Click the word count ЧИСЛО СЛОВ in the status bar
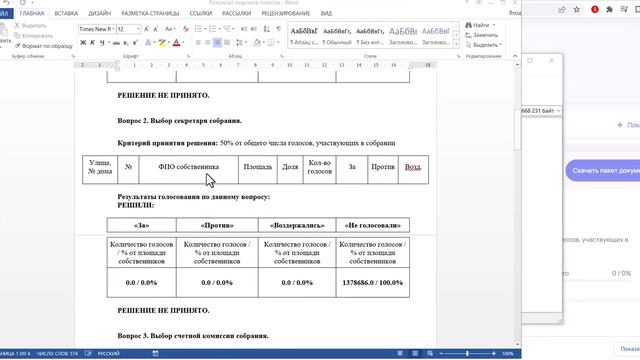This screenshot has height=360, width=640. click(x=57, y=353)
